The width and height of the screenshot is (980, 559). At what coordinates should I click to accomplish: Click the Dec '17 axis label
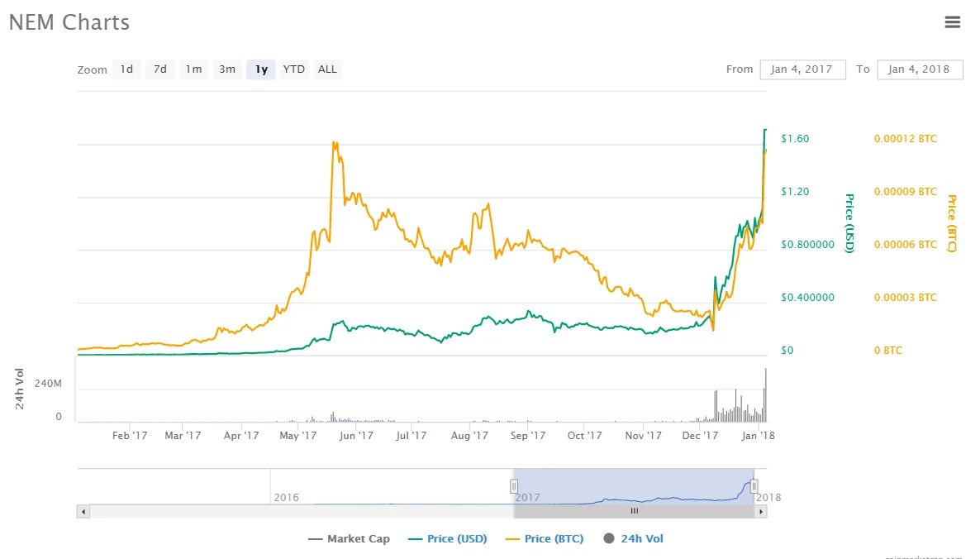(700, 435)
